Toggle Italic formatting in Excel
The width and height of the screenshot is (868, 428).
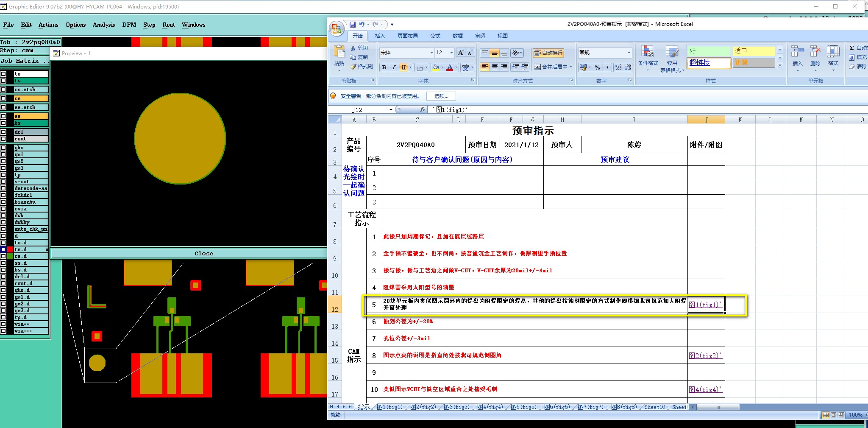click(x=394, y=67)
